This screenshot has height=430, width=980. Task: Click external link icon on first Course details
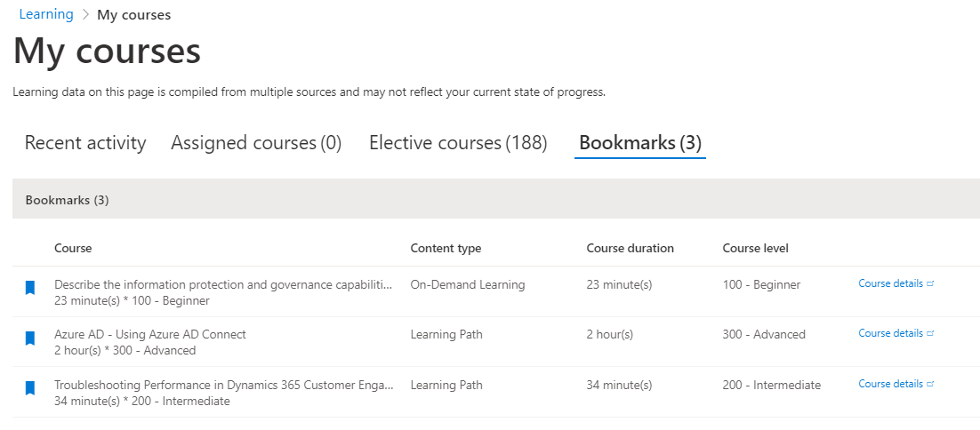[931, 284]
